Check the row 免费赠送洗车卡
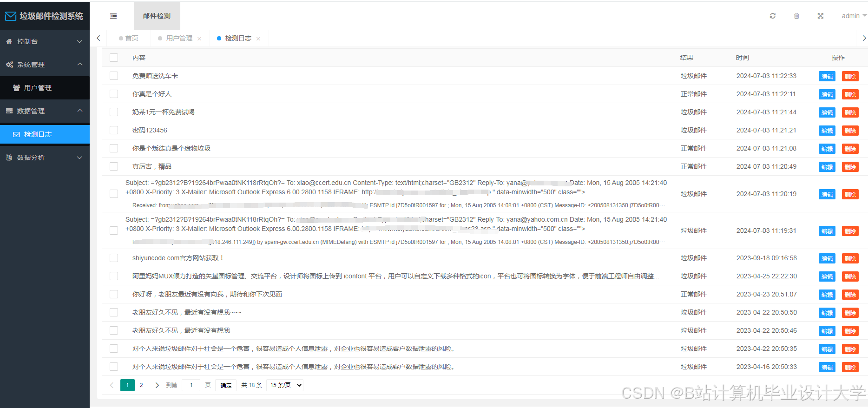 (x=114, y=76)
